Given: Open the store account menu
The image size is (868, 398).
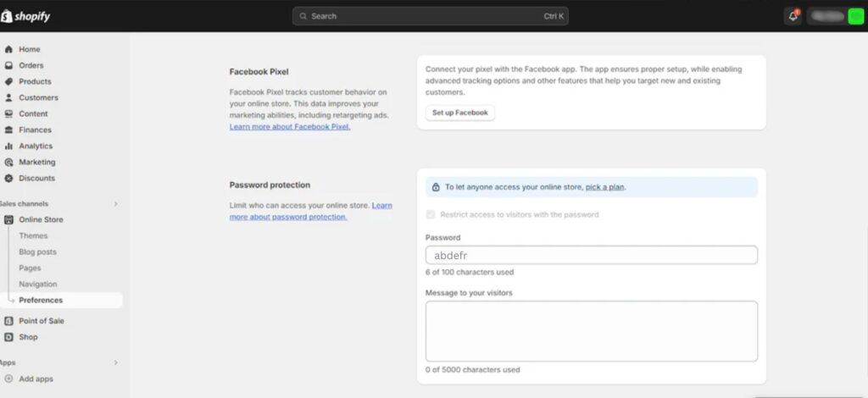Looking at the screenshot, I should pyautogui.click(x=835, y=16).
